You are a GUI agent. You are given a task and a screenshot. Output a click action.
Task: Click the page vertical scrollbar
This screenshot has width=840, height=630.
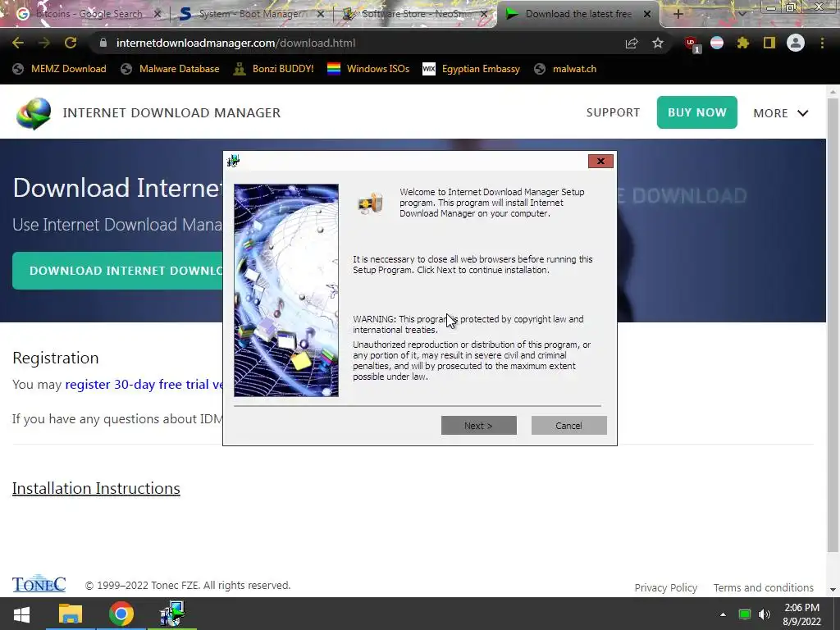(x=833, y=326)
